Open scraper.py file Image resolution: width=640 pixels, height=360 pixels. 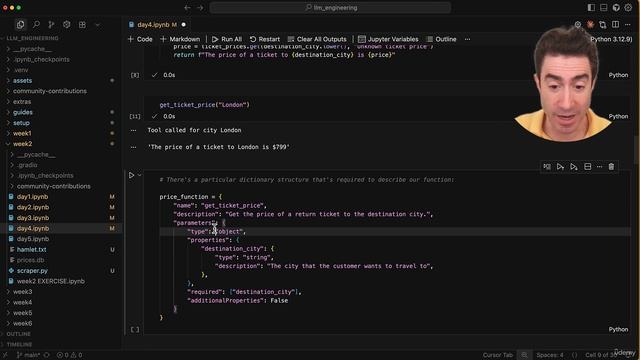[x=32, y=271]
